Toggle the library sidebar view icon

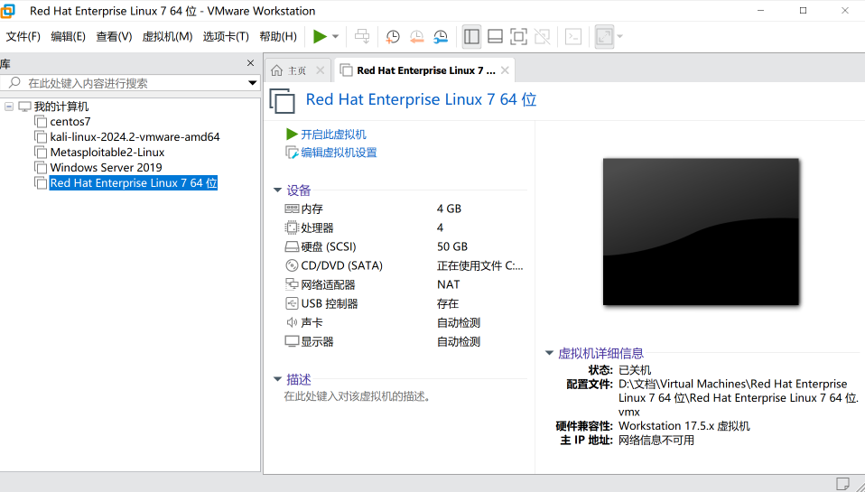click(471, 36)
